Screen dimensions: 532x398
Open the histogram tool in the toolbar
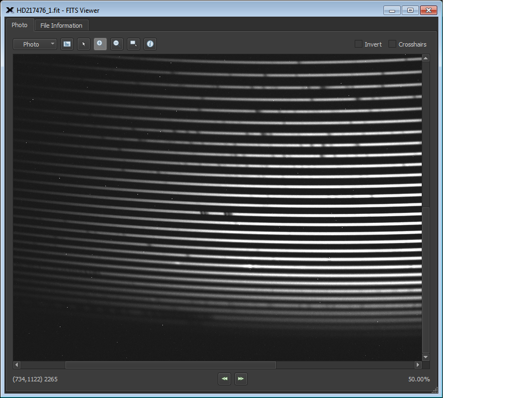click(67, 44)
